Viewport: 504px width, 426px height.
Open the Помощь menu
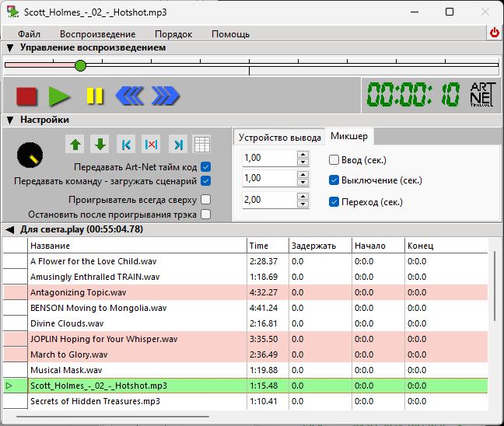point(230,34)
